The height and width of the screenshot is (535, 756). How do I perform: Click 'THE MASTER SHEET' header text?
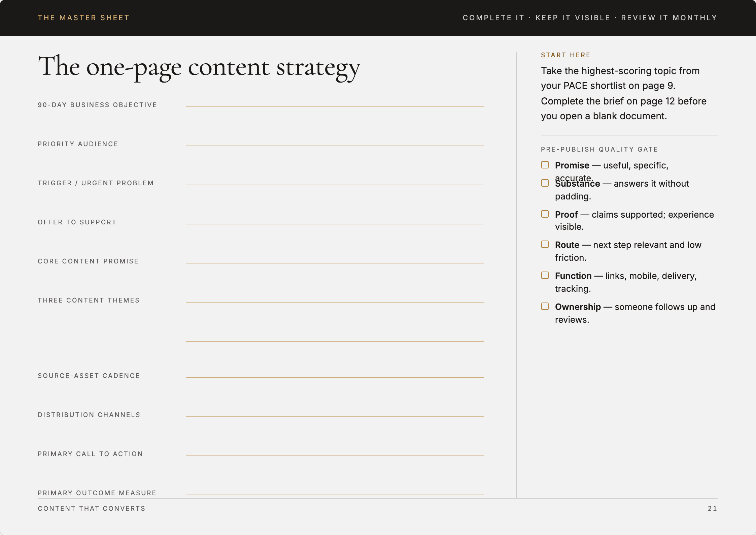[83, 18]
